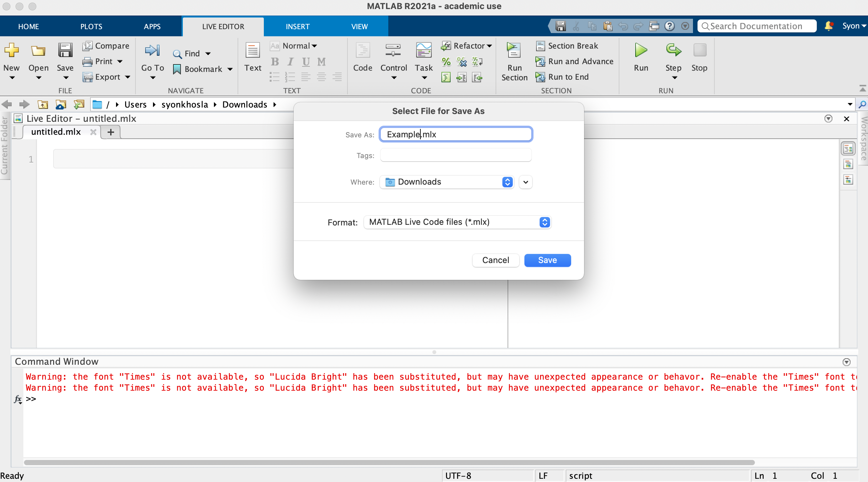Align text right
868x482 pixels.
click(x=337, y=77)
